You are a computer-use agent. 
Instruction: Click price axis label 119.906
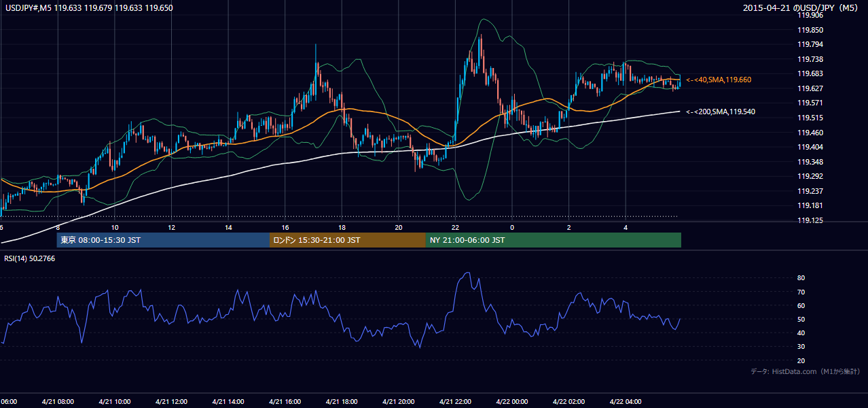coord(810,15)
